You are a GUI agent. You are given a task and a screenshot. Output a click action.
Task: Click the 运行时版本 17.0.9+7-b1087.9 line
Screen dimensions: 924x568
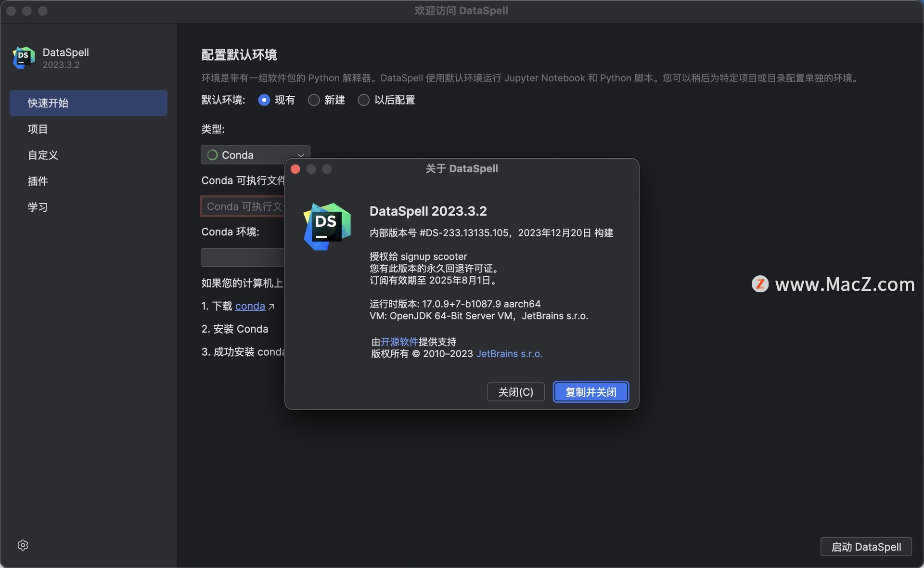pyautogui.click(x=455, y=304)
